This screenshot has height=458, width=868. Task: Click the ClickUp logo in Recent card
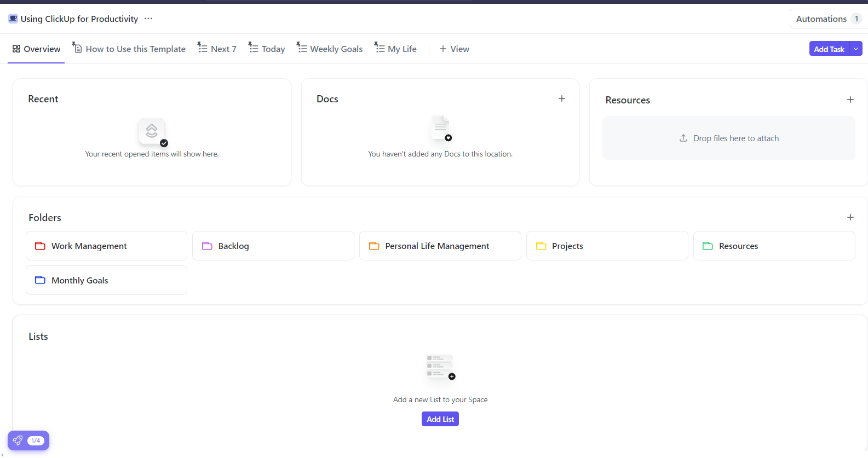[x=152, y=131]
